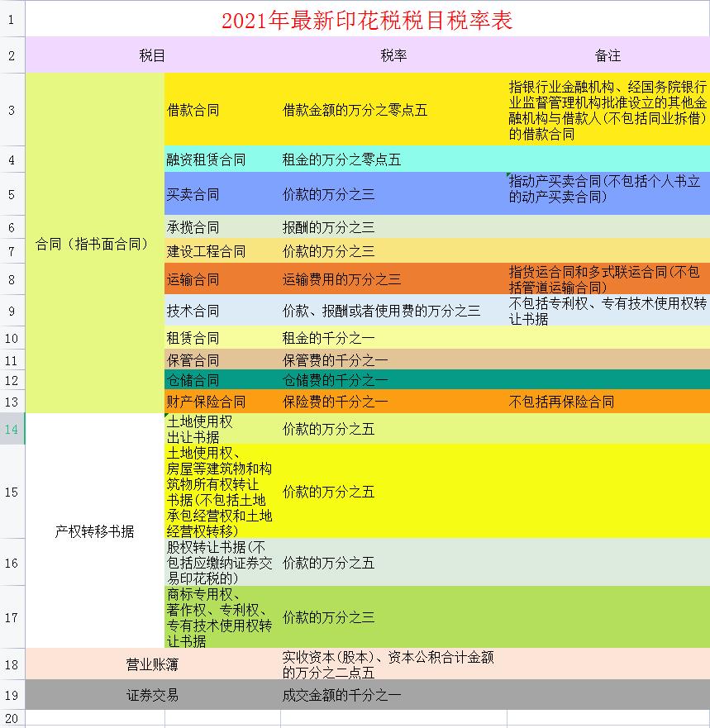Select the title cell 2021年最新印花税税目税率表

point(368,20)
